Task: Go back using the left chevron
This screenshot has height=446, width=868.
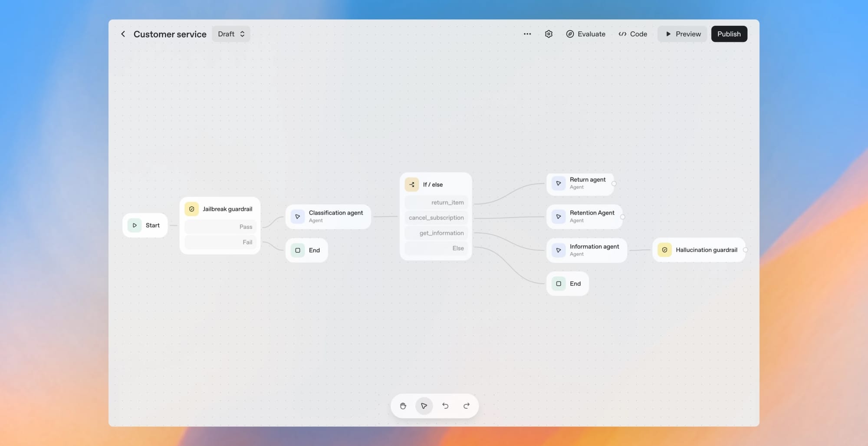Action: (x=123, y=34)
